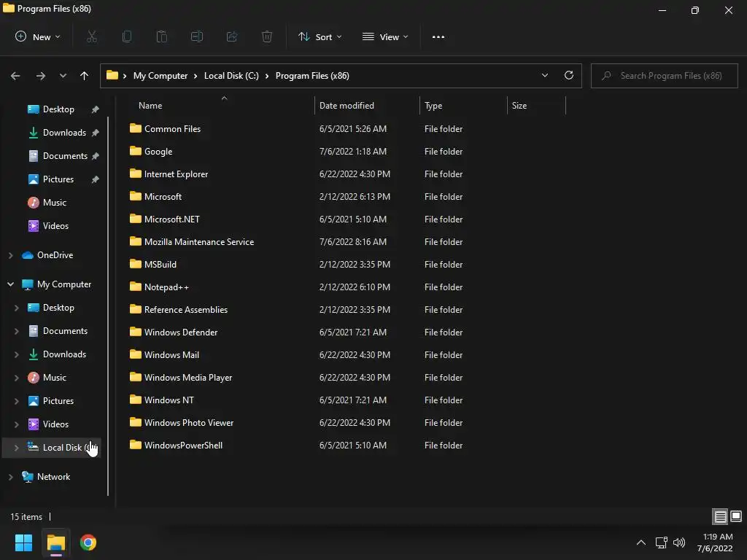
Task: Show hidden system tray icons
Action: click(641, 542)
